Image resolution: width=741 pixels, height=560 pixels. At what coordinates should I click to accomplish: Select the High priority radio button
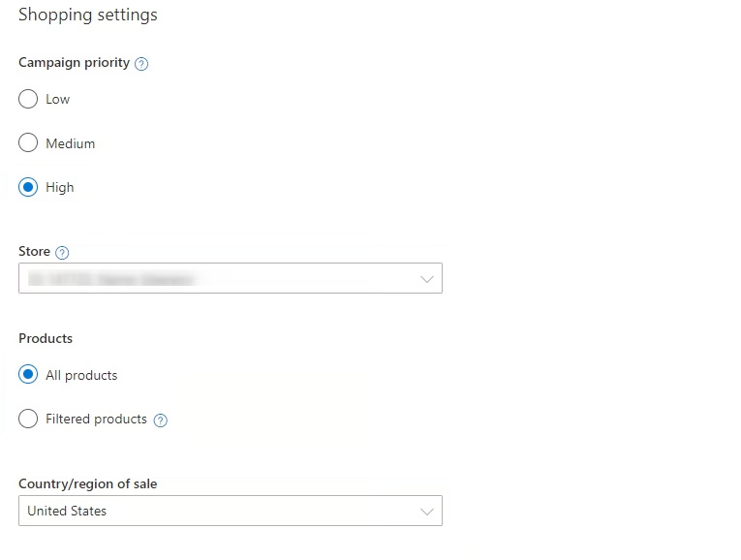coord(28,187)
